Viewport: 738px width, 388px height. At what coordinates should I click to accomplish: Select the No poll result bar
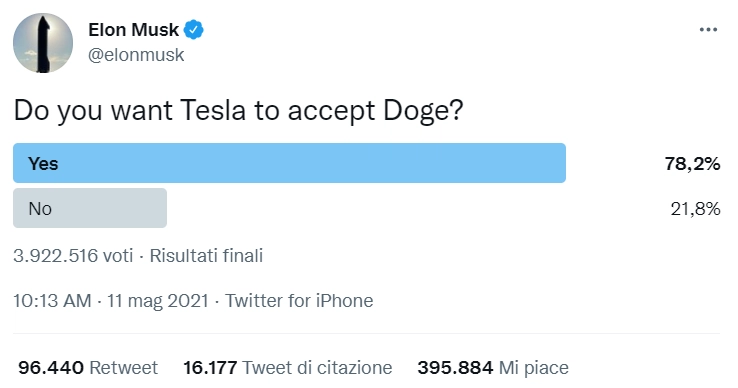coord(90,208)
